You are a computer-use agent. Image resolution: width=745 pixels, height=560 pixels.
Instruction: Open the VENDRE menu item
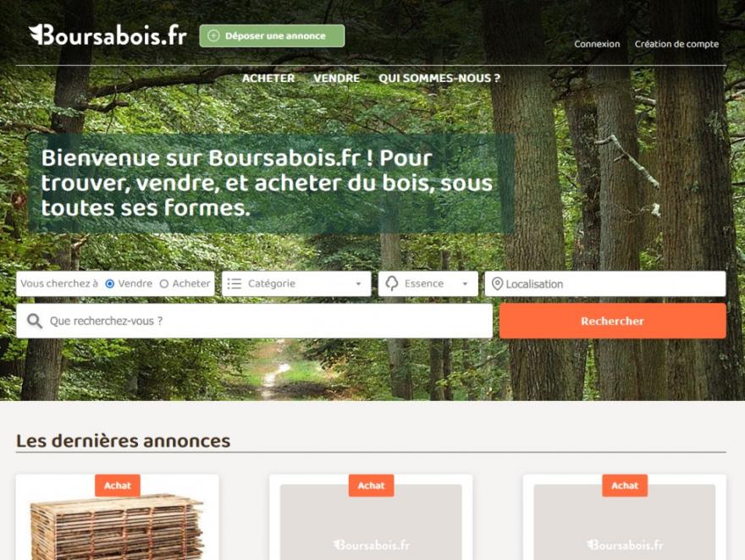click(336, 79)
